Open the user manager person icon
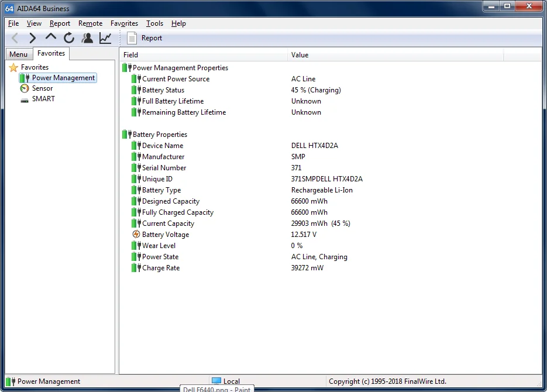 pos(87,37)
